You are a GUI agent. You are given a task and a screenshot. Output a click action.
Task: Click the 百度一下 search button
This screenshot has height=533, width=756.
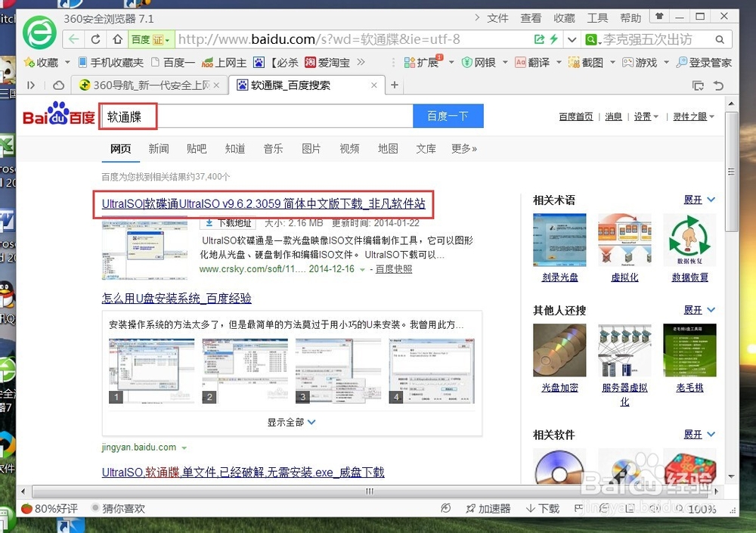[448, 116]
